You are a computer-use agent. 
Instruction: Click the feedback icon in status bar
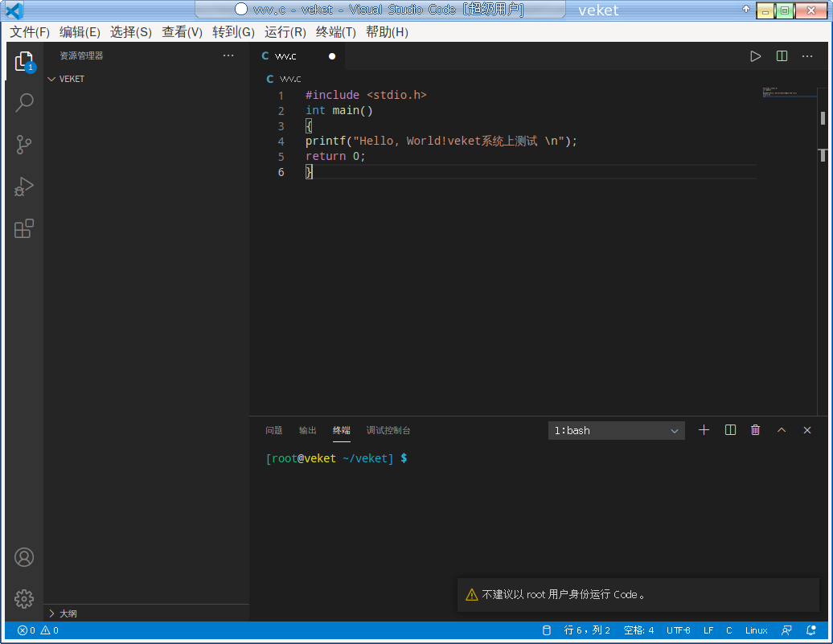pyautogui.click(x=787, y=630)
